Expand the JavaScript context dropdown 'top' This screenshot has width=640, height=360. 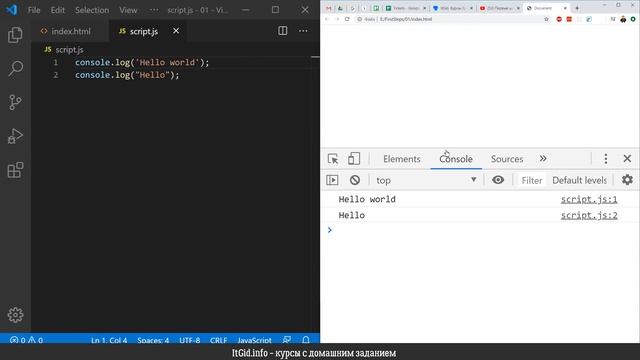coord(426,180)
